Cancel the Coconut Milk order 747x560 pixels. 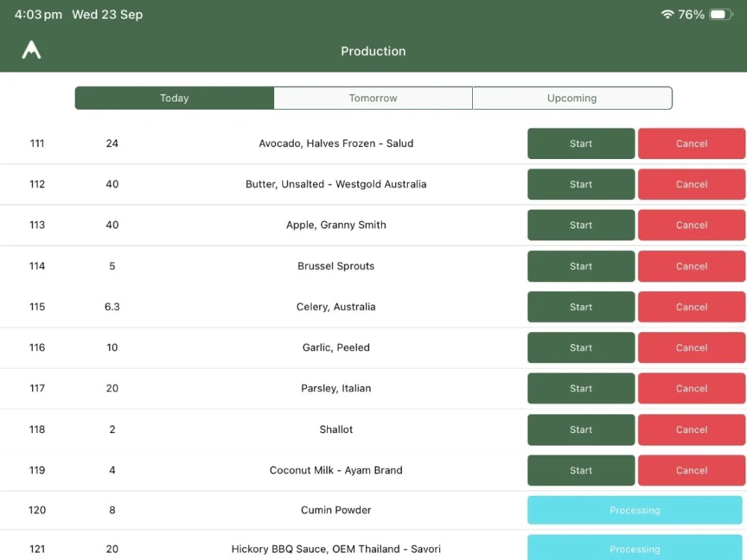(x=692, y=470)
